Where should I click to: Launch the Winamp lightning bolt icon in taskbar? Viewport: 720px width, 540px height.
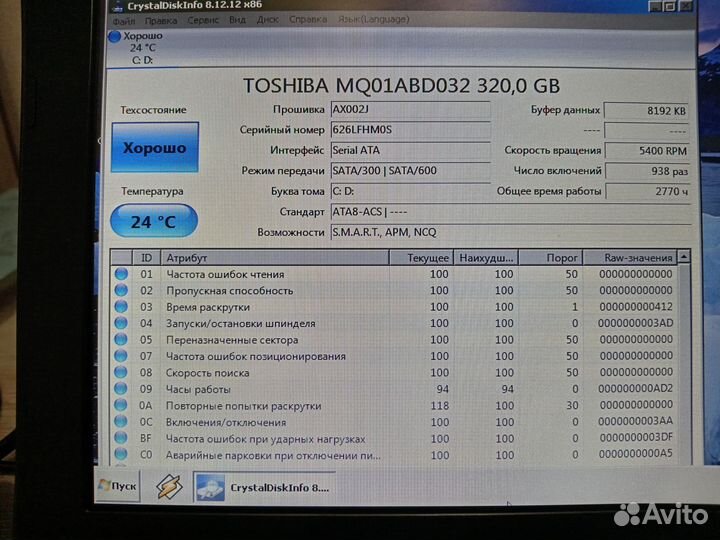click(169, 487)
